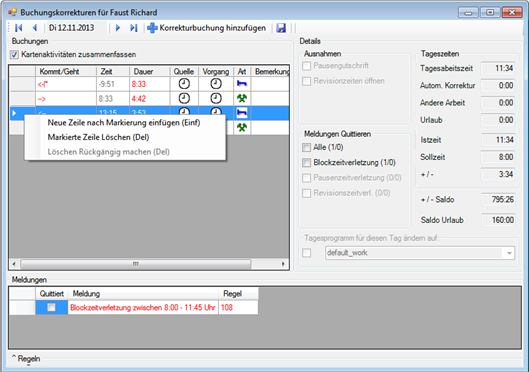Click the blue plus Korrekturbuchung icon
The width and height of the screenshot is (529, 372).
click(152, 28)
